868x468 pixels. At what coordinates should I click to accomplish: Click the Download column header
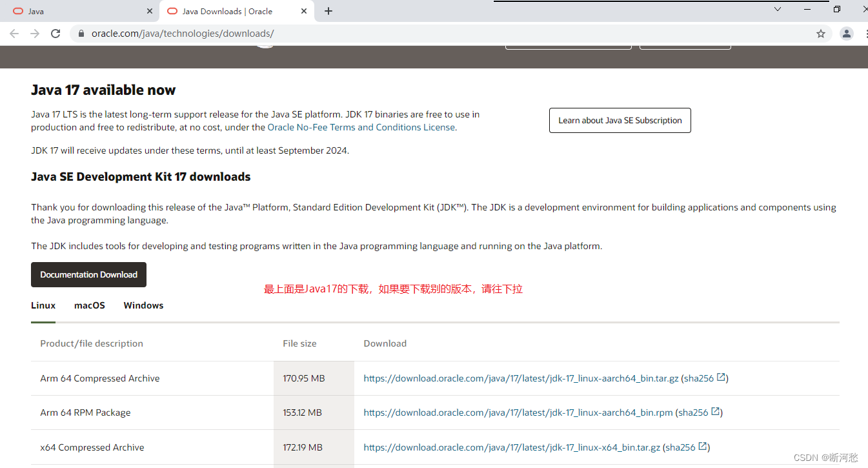(385, 343)
